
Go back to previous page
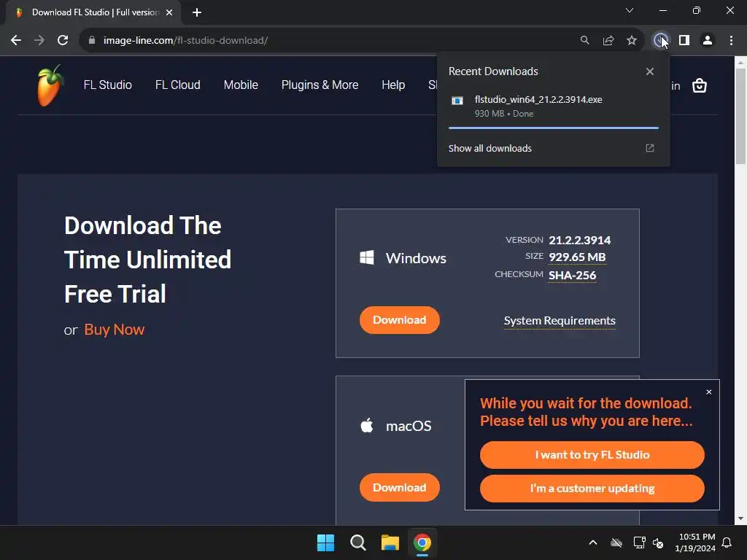tap(16, 41)
